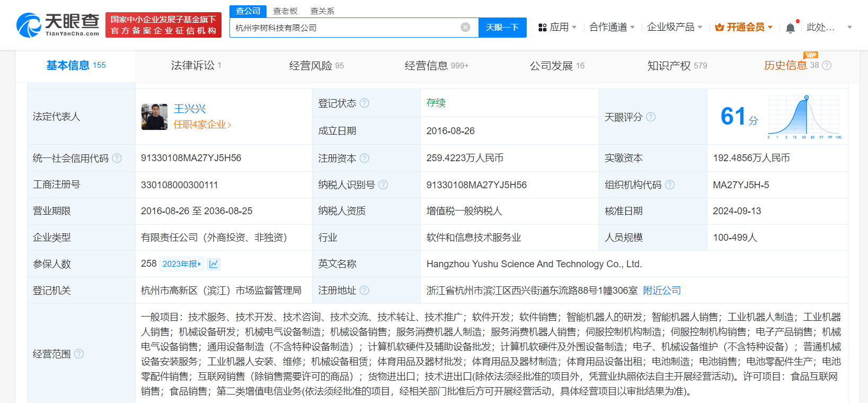Click the TianYanCha logo
The height and width of the screenshot is (403, 868).
click(x=58, y=25)
